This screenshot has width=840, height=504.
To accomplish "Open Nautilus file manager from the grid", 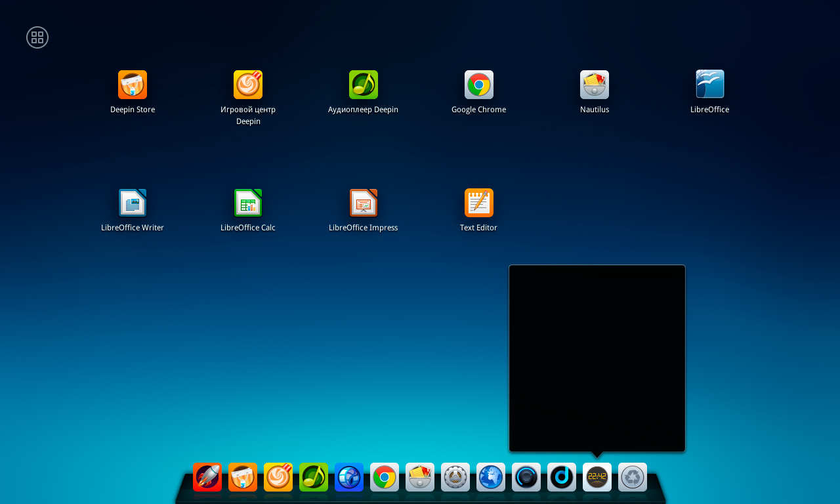I will (x=595, y=85).
